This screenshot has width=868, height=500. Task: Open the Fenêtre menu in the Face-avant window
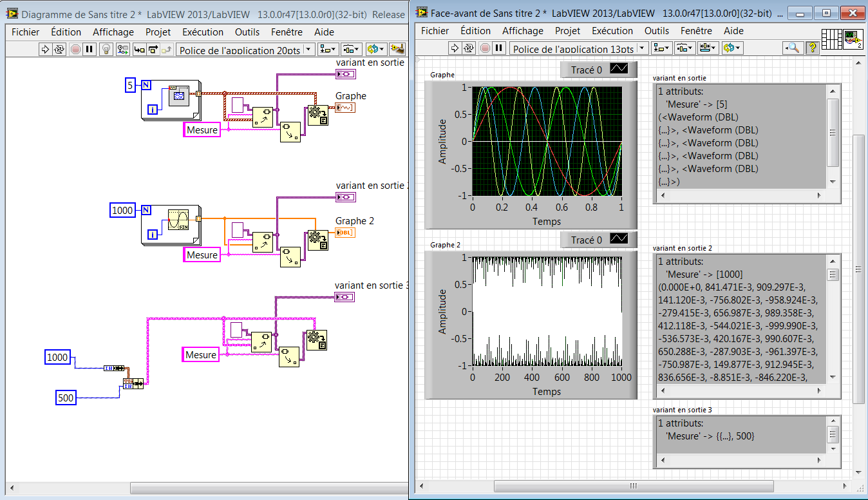[695, 30]
